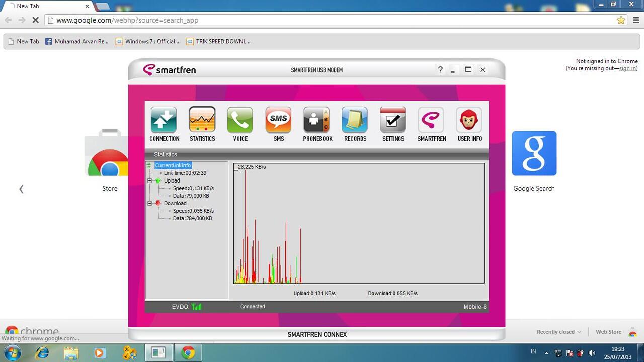Open a new tab with the tab-strip button

point(102,6)
